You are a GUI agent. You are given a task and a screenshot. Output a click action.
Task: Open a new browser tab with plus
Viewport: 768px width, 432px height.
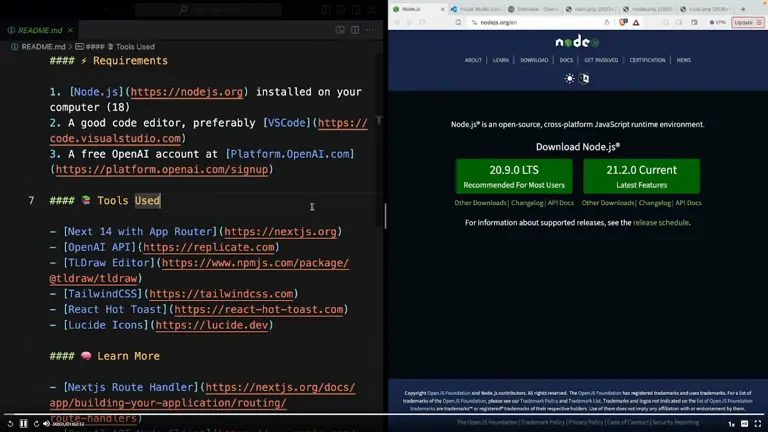pyautogui.click(x=743, y=9)
